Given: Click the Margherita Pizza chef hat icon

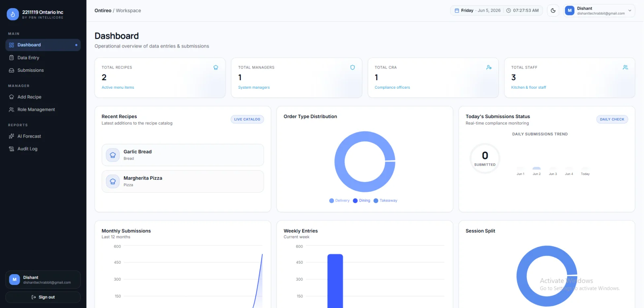Looking at the screenshot, I should coord(113,181).
